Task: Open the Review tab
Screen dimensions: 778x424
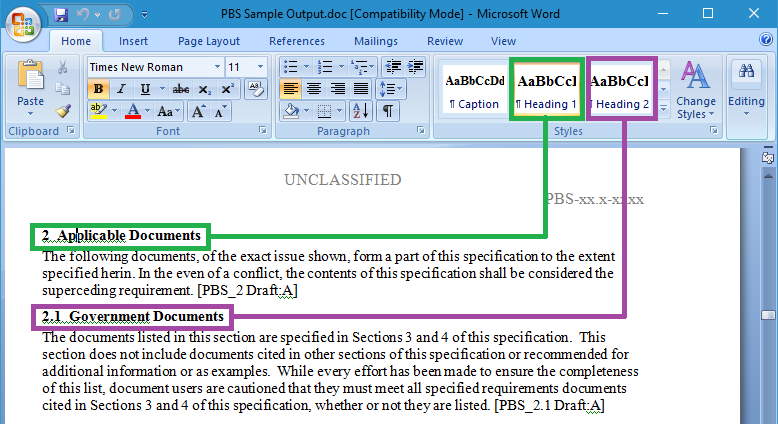Action: click(x=445, y=41)
